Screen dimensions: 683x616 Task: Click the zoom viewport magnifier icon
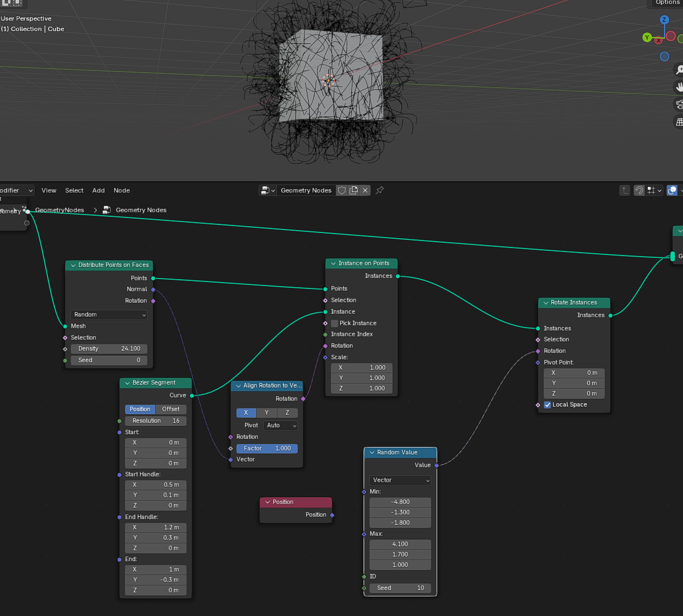680,70
